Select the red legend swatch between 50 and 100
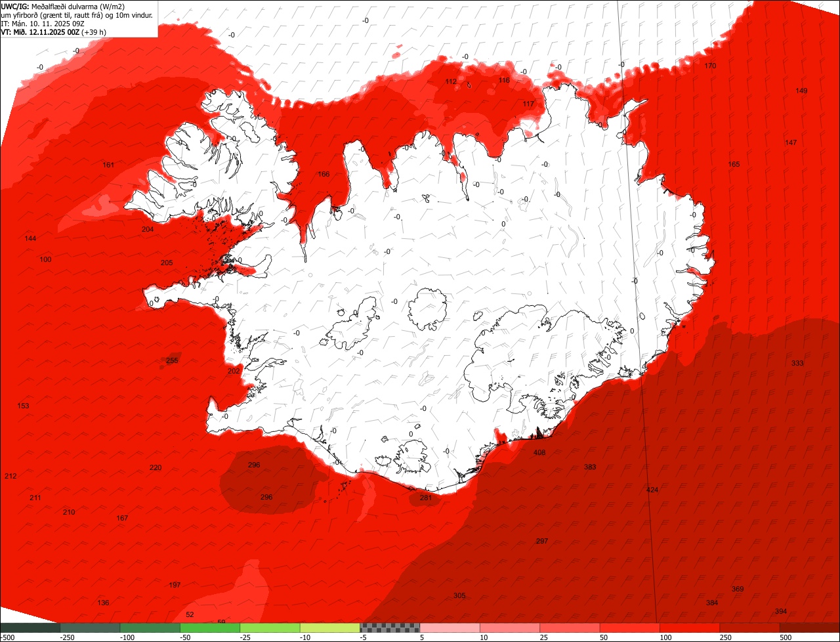Image resolution: width=840 pixels, height=642 pixels. tap(630, 628)
